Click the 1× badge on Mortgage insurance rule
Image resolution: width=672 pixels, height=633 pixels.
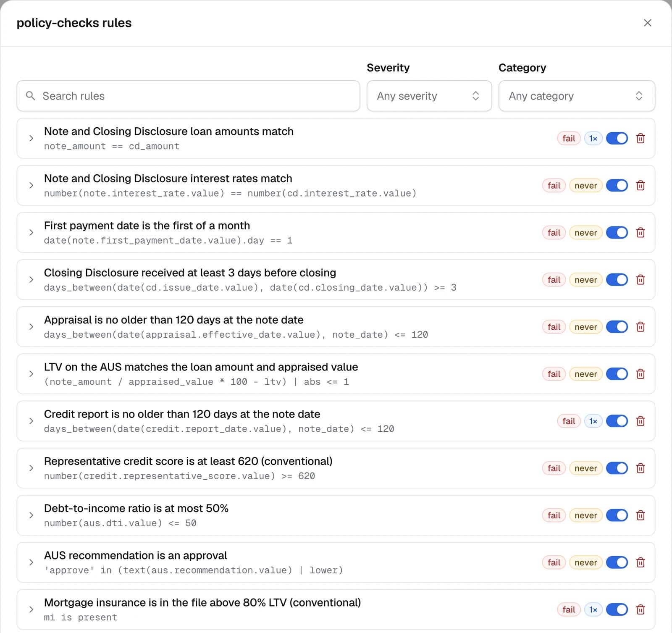[x=593, y=609]
